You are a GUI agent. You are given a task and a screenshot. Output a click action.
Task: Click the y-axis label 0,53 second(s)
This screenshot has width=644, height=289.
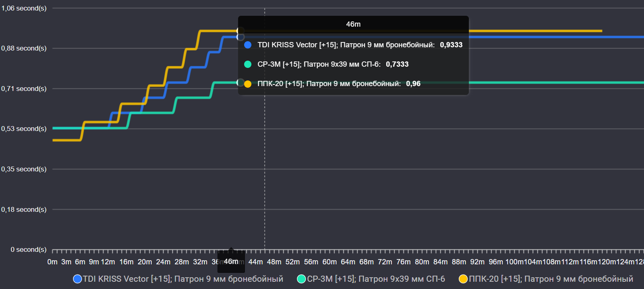[24, 129]
